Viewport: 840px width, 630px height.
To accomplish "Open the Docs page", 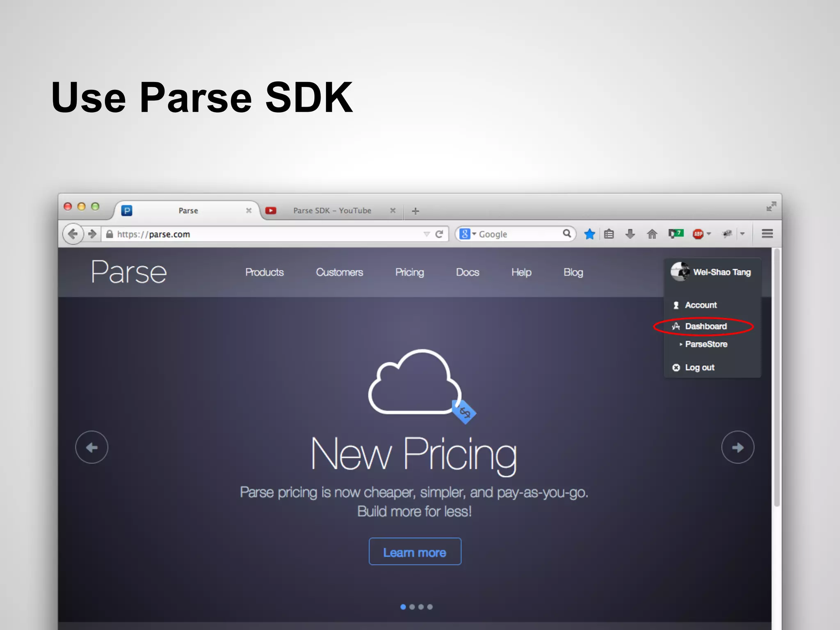I will (468, 272).
